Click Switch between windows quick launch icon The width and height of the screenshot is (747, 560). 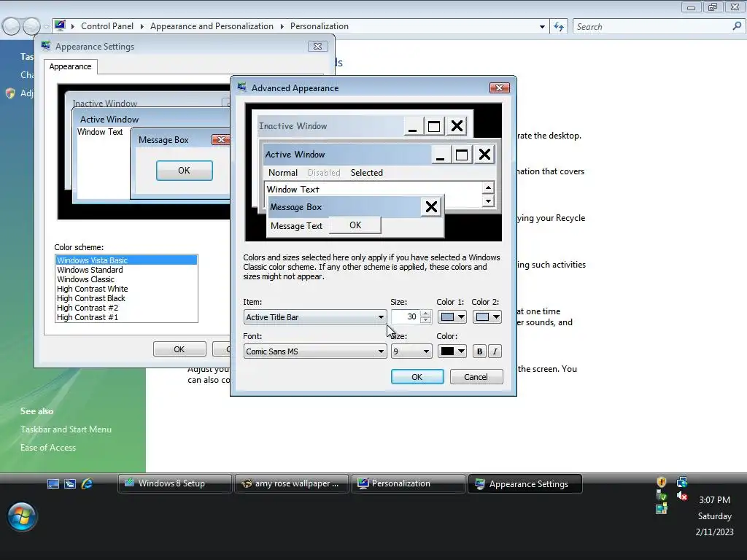[70, 484]
